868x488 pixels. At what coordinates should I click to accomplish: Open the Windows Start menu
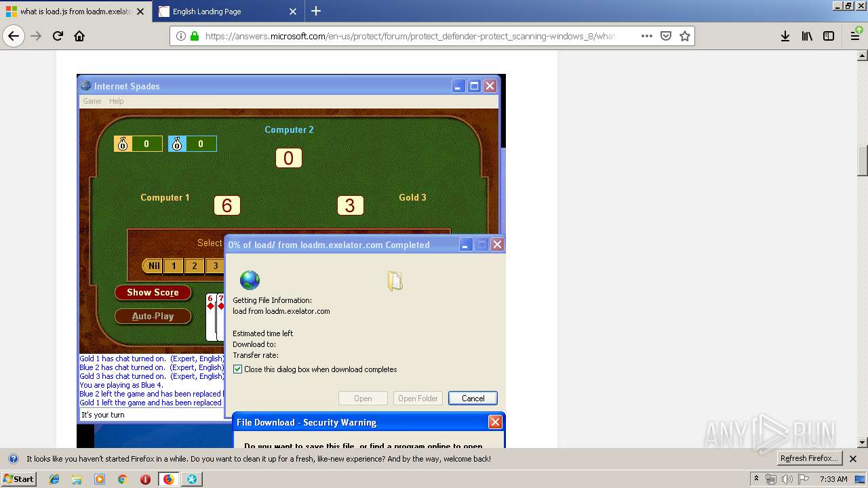pos(19,479)
